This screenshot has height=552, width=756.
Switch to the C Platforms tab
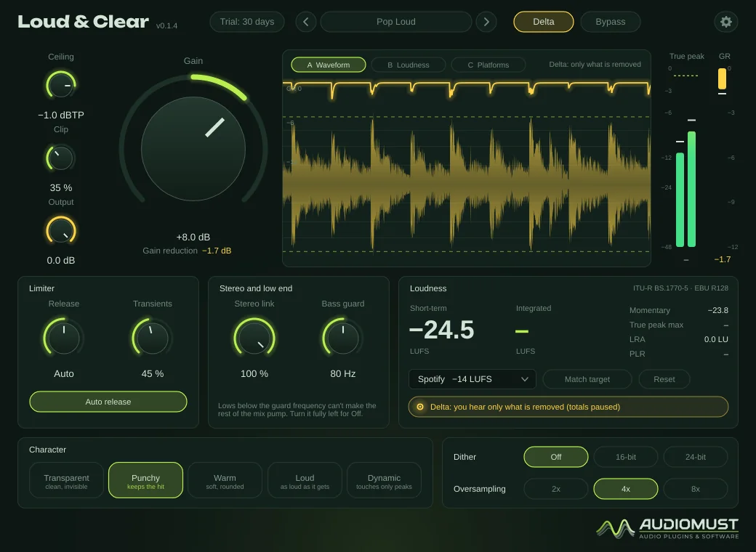(488, 65)
